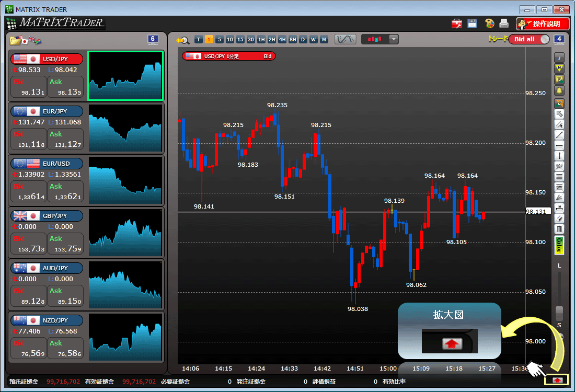Screen dimensions: 575x392
Task: Click the chart low label 98.038
Action: click(x=358, y=309)
